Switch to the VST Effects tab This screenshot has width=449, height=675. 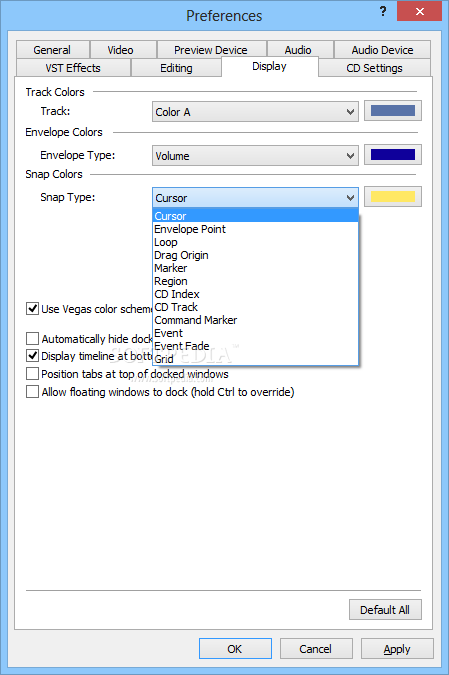pos(73,68)
